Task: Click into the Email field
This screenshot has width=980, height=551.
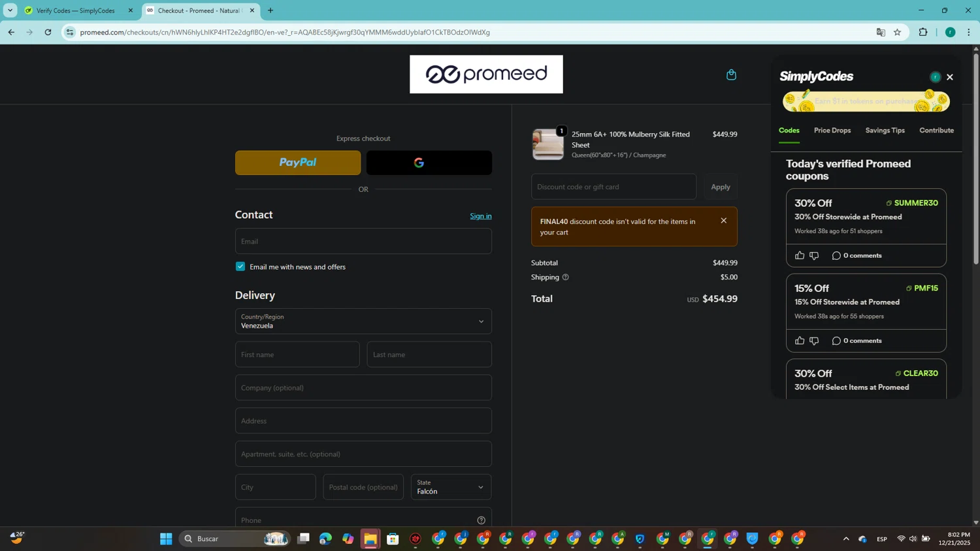Action: point(363,241)
